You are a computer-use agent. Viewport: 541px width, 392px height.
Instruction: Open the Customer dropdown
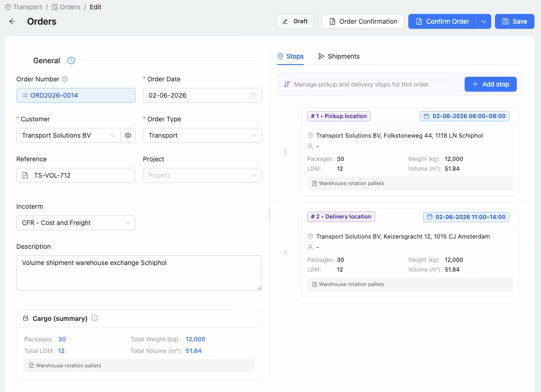tap(68, 135)
